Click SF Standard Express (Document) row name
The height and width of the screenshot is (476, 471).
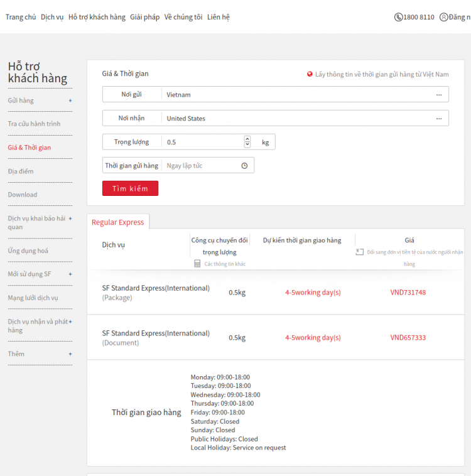point(156,338)
